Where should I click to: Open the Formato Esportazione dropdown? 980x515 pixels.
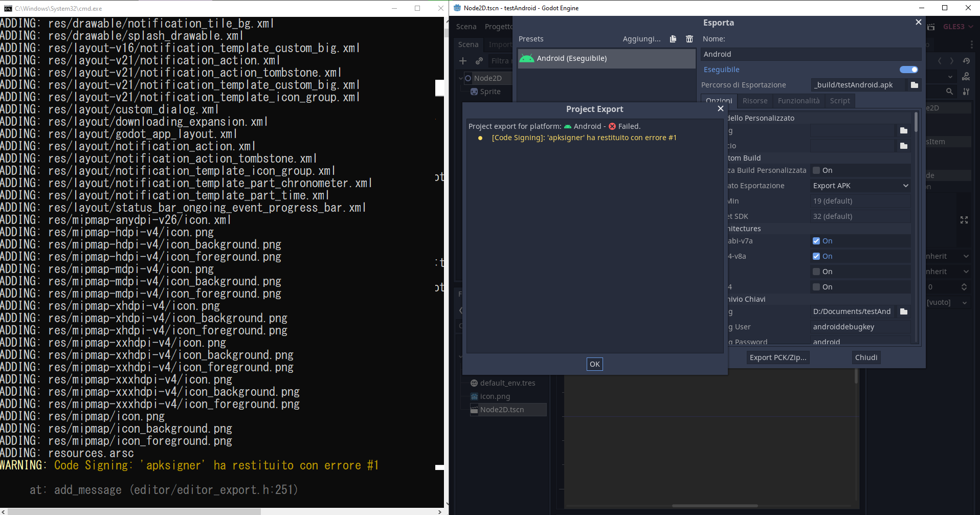(860, 186)
